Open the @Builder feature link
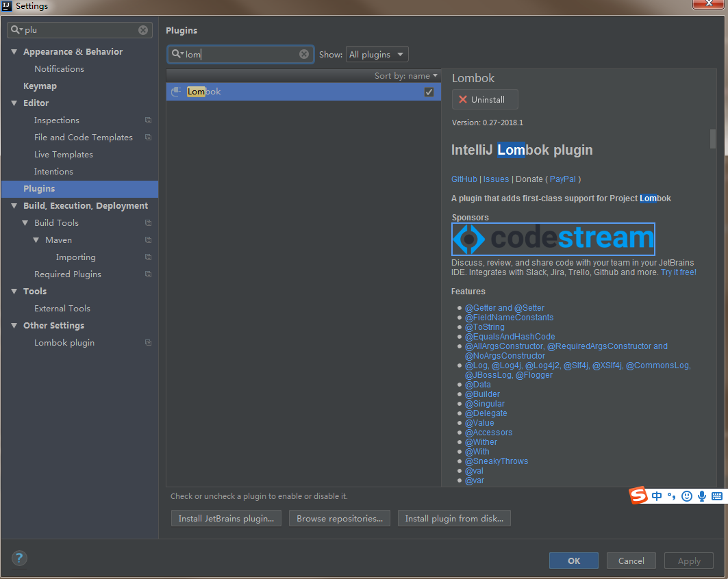The image size is (728, 579). click(x=482, y=394)
